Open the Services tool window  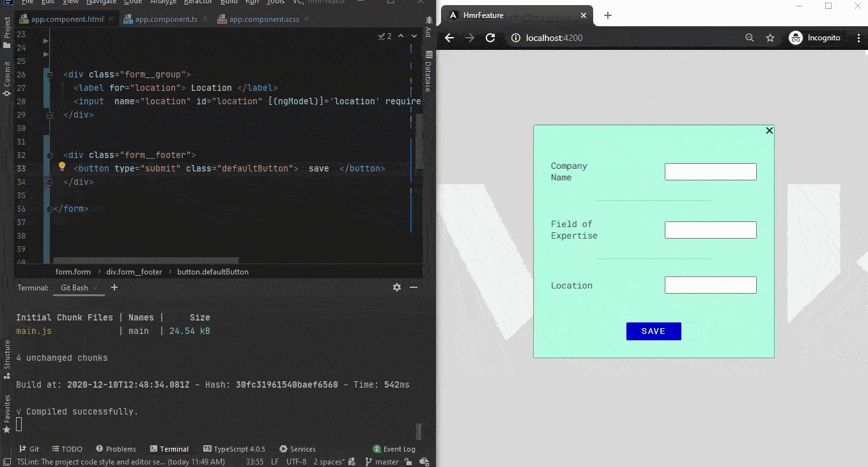click(297, 449)
